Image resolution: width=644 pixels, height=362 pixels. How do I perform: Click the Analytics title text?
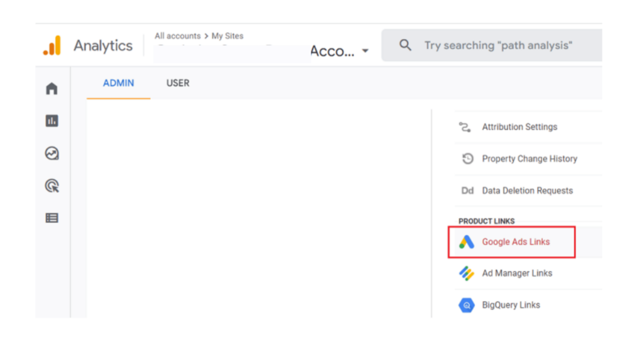click(103, 45)
